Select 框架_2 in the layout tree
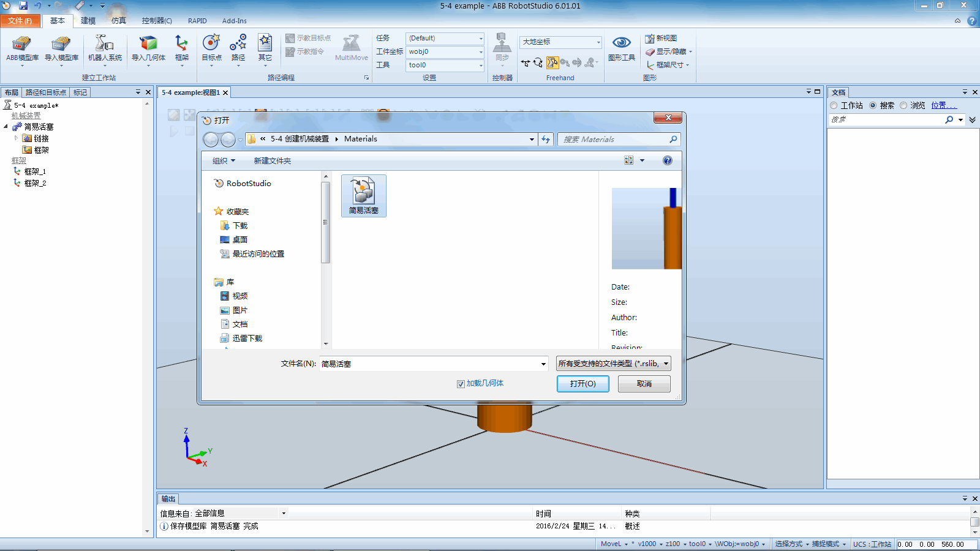980x551 pixels. (35, 183)
